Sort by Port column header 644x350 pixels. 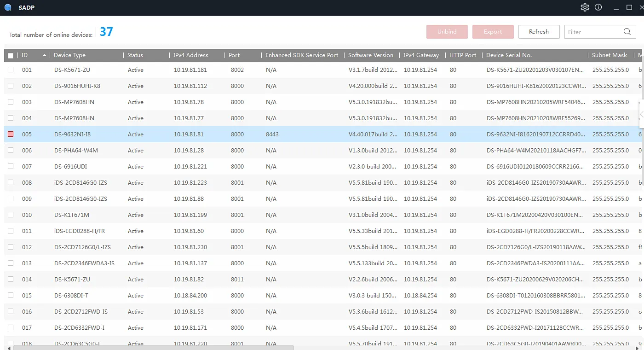tap(234, 55)
